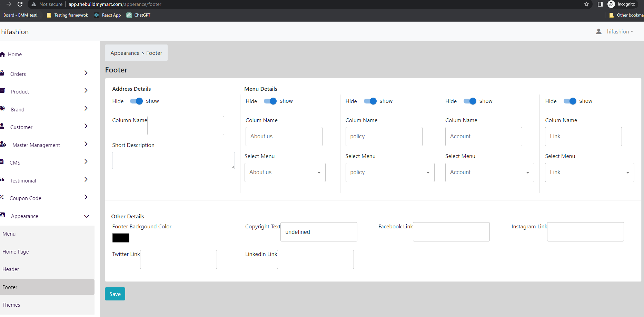Open the Testing framewrok bookmark folder
Viewport: 644px width, 317px height.
[x=67, y=15]
